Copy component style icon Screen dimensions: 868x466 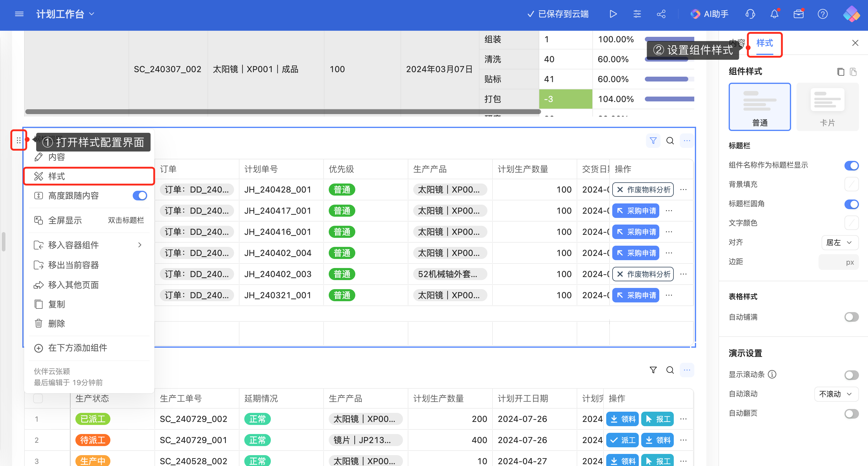click(840, 72)
